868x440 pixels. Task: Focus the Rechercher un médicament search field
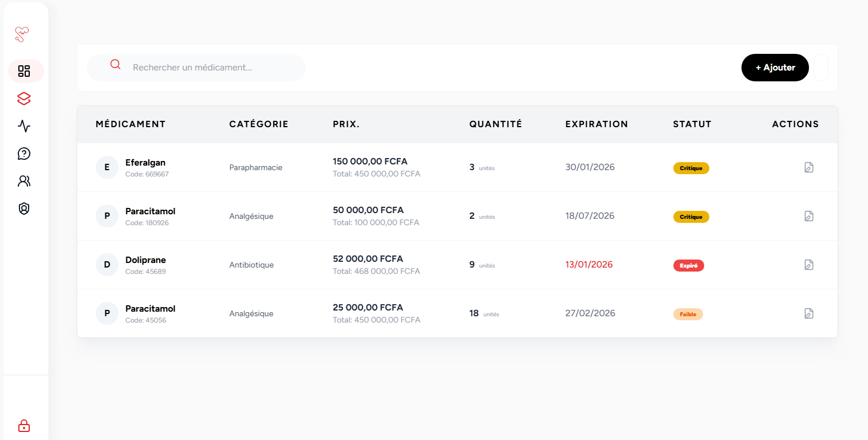(212, 68)
